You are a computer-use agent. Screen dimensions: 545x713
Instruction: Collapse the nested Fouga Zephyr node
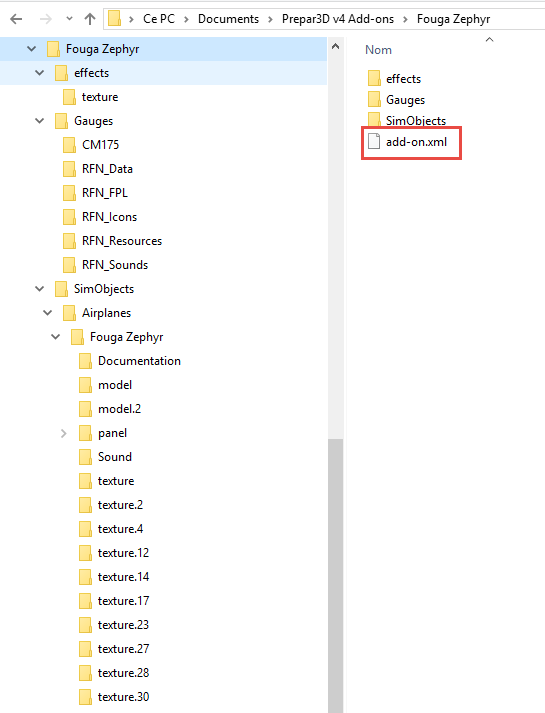tap(55, 337)
